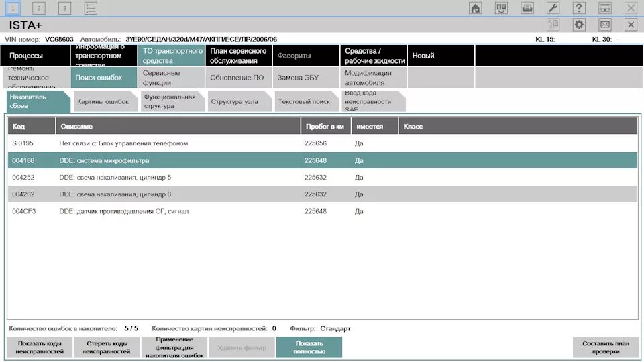This screenshot has height=362, width=644.
Task: Open Сервисные функции submenu
Action: click(x=171, y=78)
